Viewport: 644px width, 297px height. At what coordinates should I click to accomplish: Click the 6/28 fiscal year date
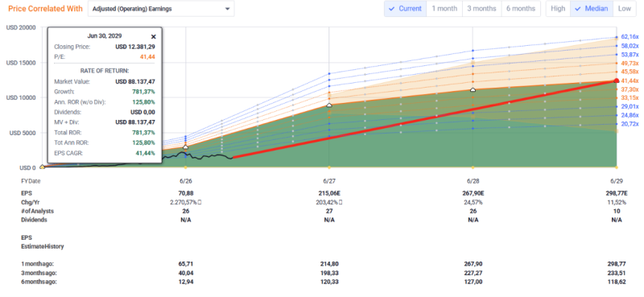click(x=473, y=181)
